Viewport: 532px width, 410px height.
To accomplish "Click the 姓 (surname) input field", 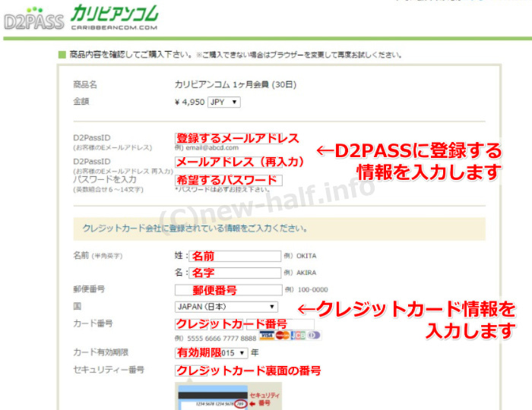I will point(235,256).
